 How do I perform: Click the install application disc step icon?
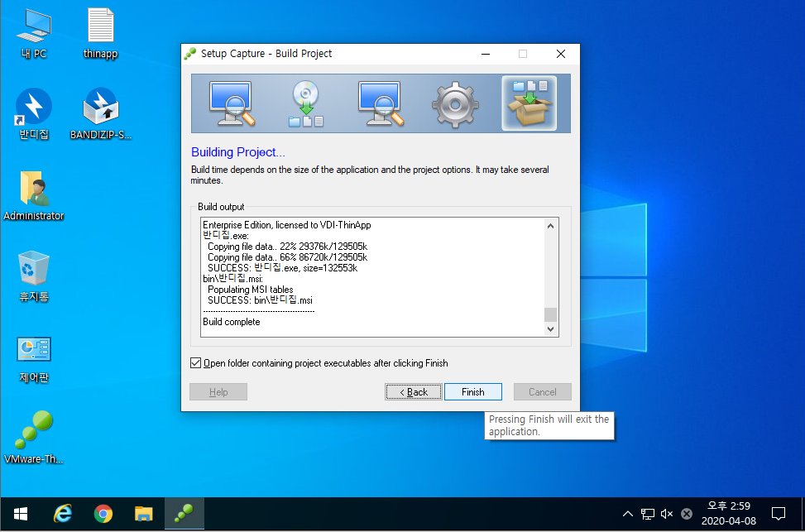click(306, 103)
